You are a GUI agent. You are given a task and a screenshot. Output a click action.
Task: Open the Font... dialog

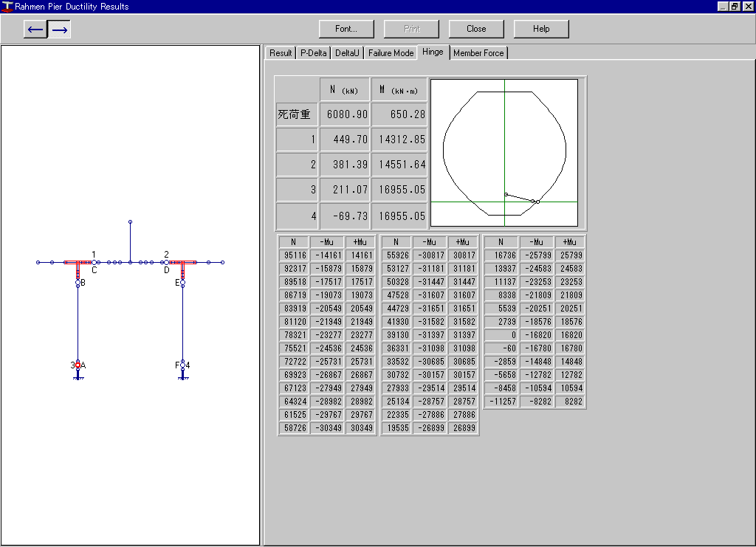point(346,29)
